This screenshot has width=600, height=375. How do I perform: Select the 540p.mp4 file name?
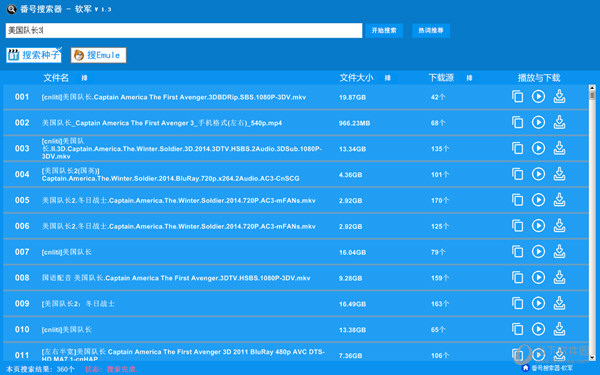coord(162,123)
